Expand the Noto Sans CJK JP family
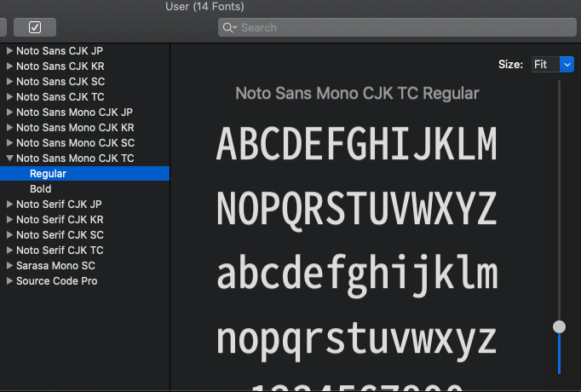581x392 pixels. 10,50
